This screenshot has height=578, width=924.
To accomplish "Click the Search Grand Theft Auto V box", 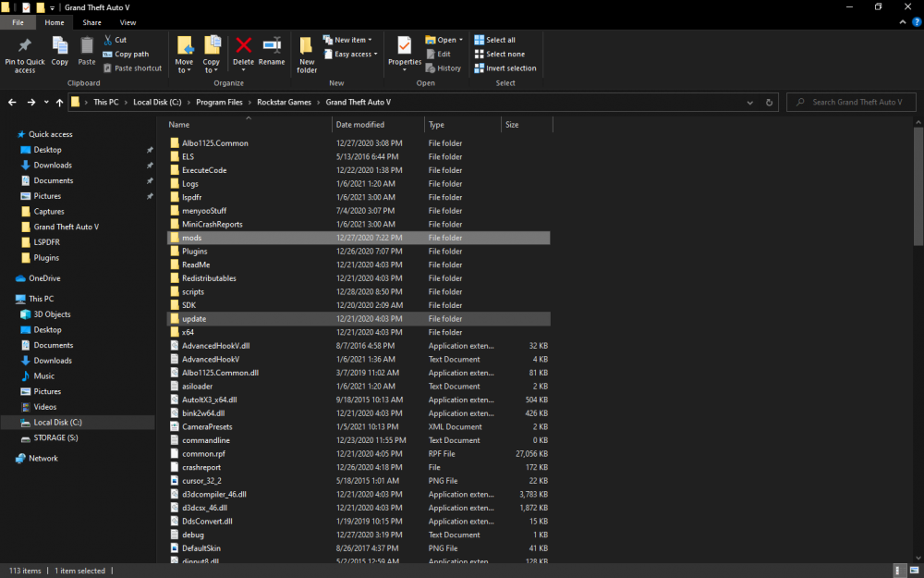I will pyautogui.click(x=856, y=103).
